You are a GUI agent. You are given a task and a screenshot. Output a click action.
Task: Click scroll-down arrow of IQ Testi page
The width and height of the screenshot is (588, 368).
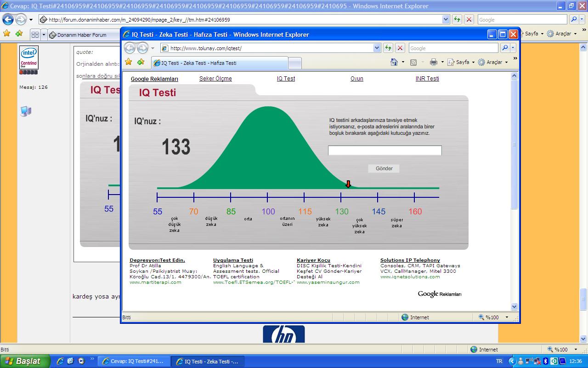(514, 306)
